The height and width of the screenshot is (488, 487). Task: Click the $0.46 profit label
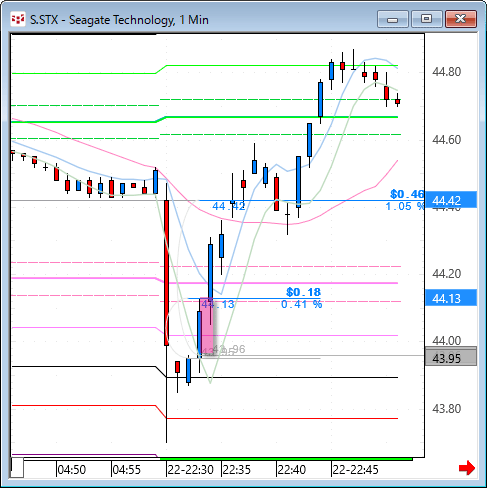click(x=407, y=194)
